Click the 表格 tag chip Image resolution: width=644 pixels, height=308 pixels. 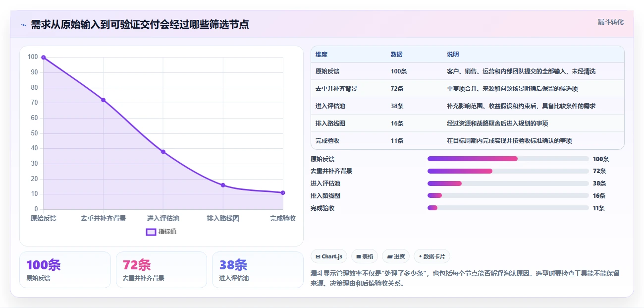click(365, 256)
